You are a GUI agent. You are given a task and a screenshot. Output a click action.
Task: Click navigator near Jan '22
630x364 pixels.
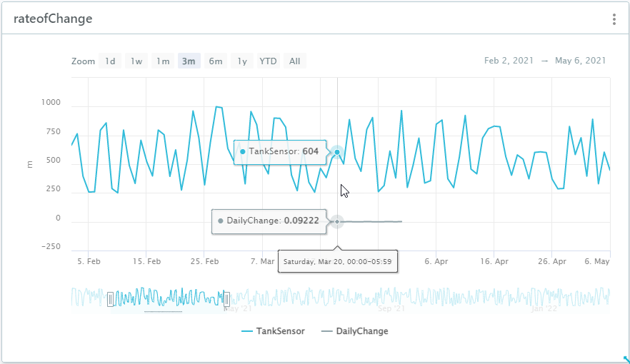click(x=544, y=308)
